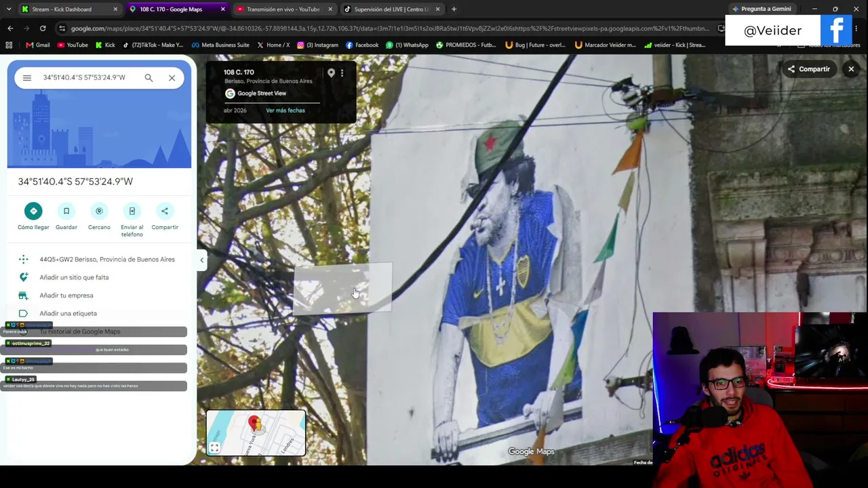The width and height of the screenshot is (868, 488).
Task: Click the 34°51'40.4"S 57°53'24.9"W heading text
Action: pos(75,182)
